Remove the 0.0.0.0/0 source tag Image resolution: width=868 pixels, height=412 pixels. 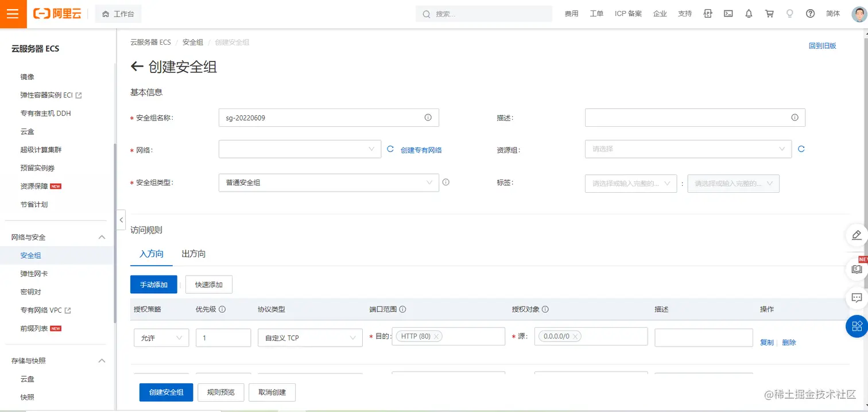(575, 336)
